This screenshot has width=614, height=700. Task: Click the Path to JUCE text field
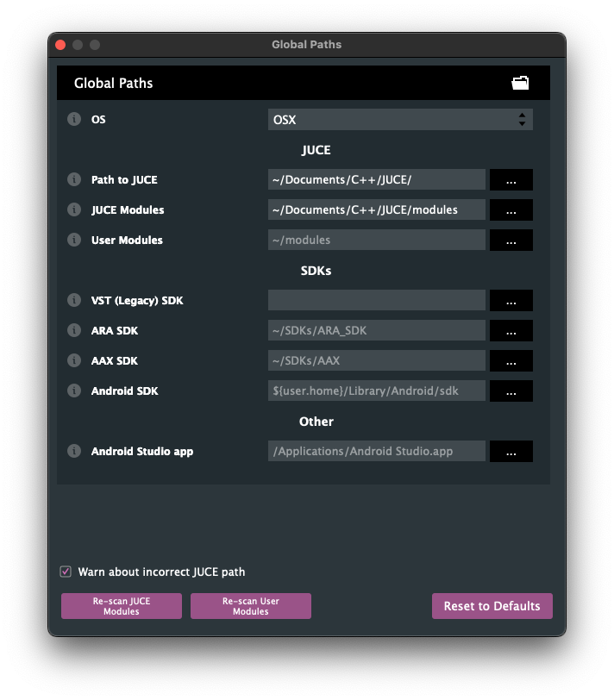[x=377, y=179]
